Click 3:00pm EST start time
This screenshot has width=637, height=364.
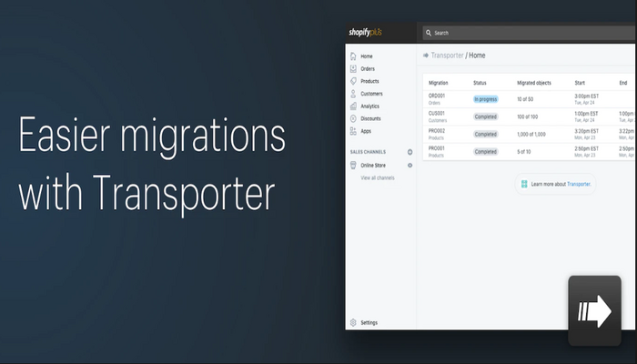pyautogui.click(x=586, y=96)
